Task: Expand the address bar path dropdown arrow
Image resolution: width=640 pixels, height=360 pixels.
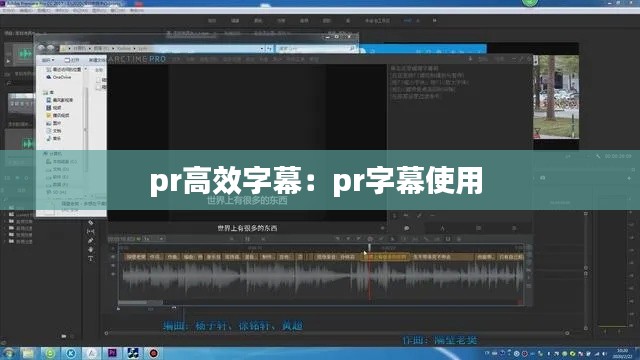Action: [x=262, y=49]
